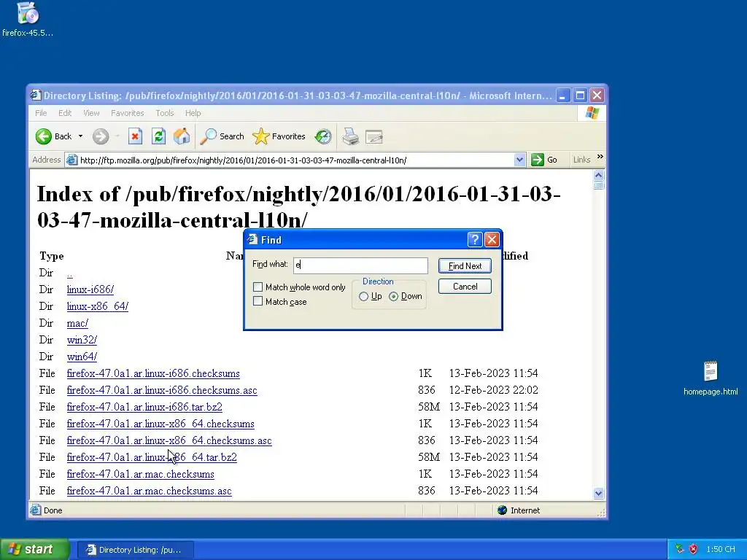Click Internet zone icon in status bar
Viewport: 747px width, 560px height.
[502, 510]
